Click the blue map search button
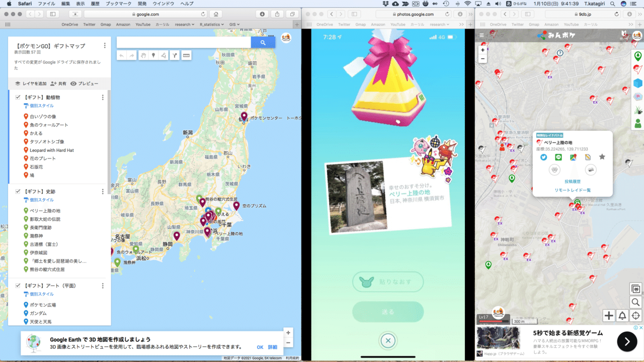The height and width of the screenshot is (362, 644). pyautogui.click(x=263, y=43)
